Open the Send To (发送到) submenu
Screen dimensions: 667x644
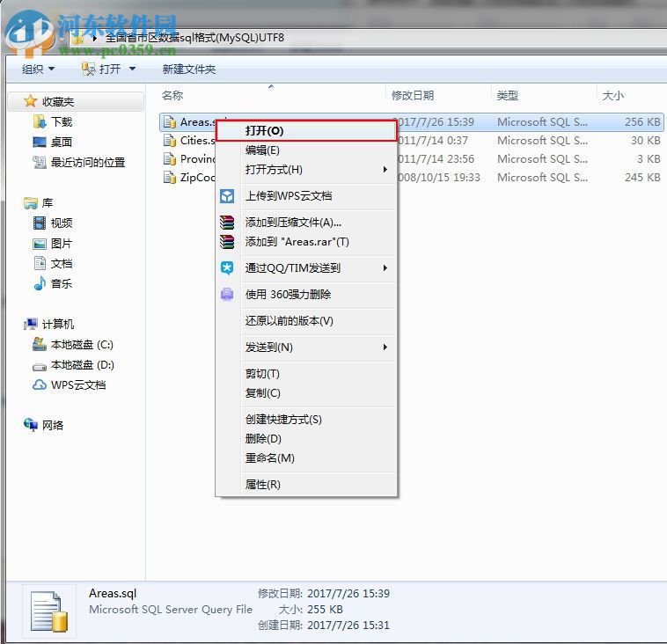306,348
